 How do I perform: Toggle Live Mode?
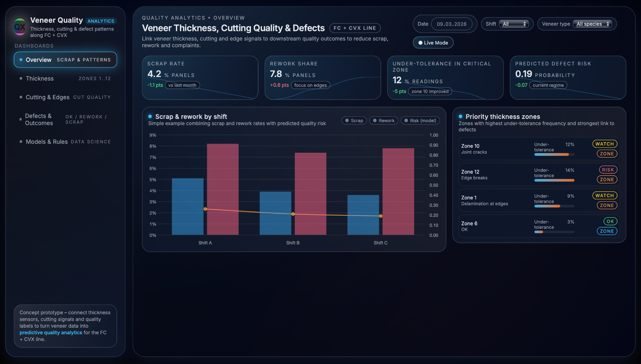tap(433, 43)
